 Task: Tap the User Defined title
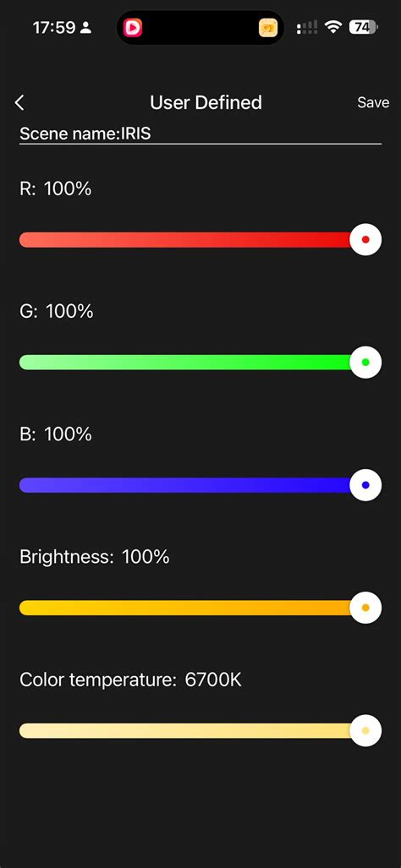(206, 102)
